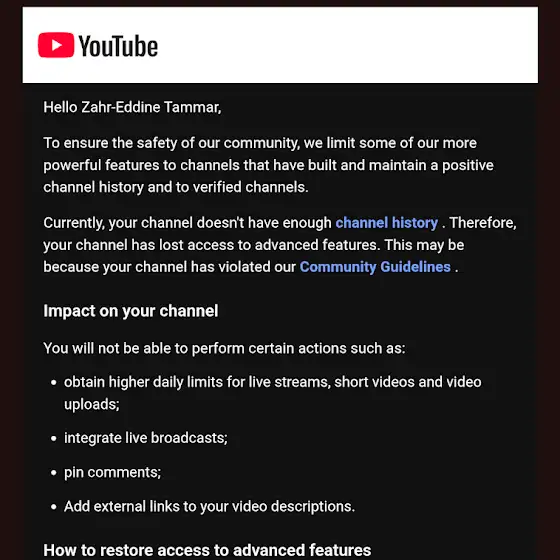Click the red YouTube play button icon
The height and width of the screenshot is (560, 560).
[x=56, y=45]
